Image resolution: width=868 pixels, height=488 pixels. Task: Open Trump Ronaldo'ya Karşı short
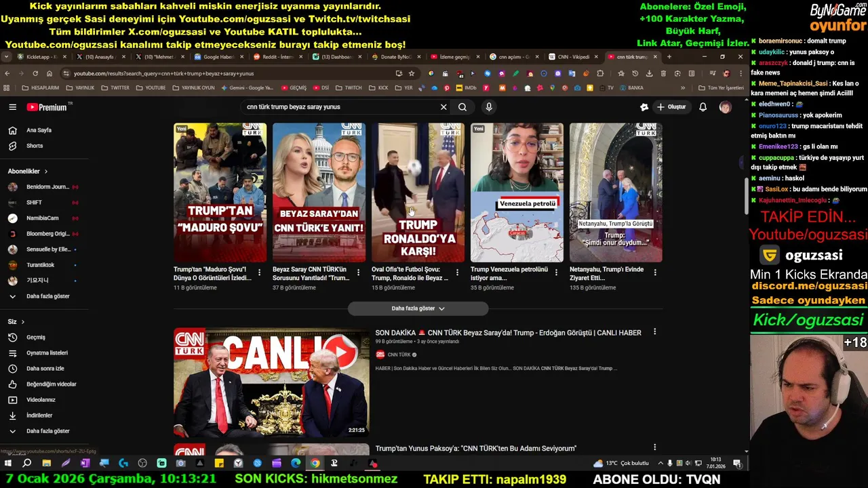coord(418,192)
